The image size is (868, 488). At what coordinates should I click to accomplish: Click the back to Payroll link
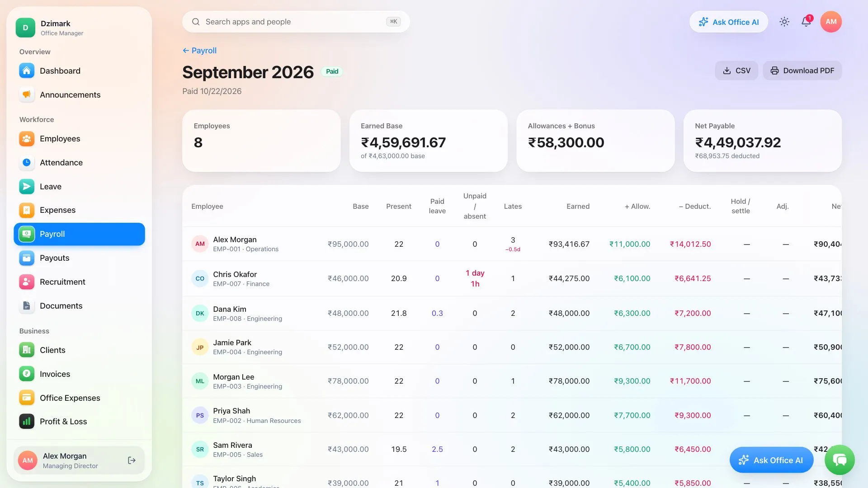pyautogui.click(x=199, y=51)
